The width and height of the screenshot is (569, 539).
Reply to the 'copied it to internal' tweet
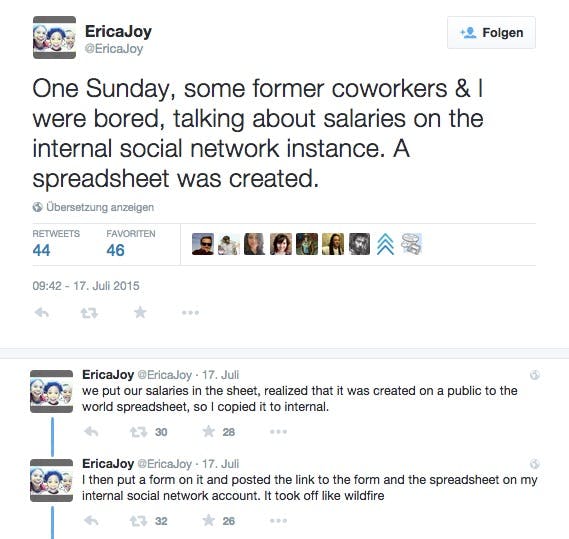pyautogui.click(x=91, y=432)
